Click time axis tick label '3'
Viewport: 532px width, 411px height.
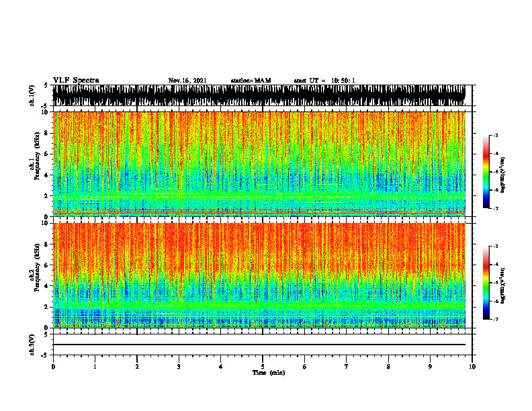point(179,367)
